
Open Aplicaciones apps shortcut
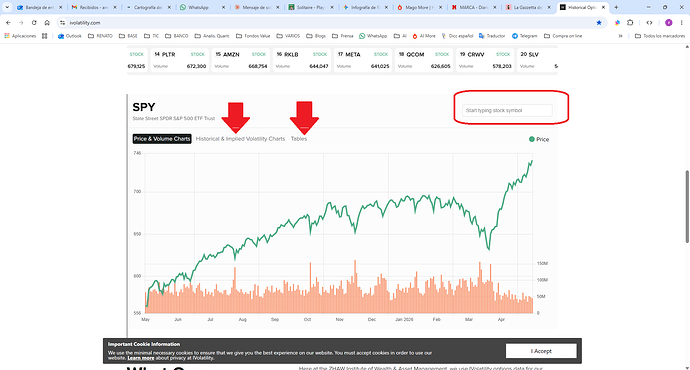click(x=20, y=36)
